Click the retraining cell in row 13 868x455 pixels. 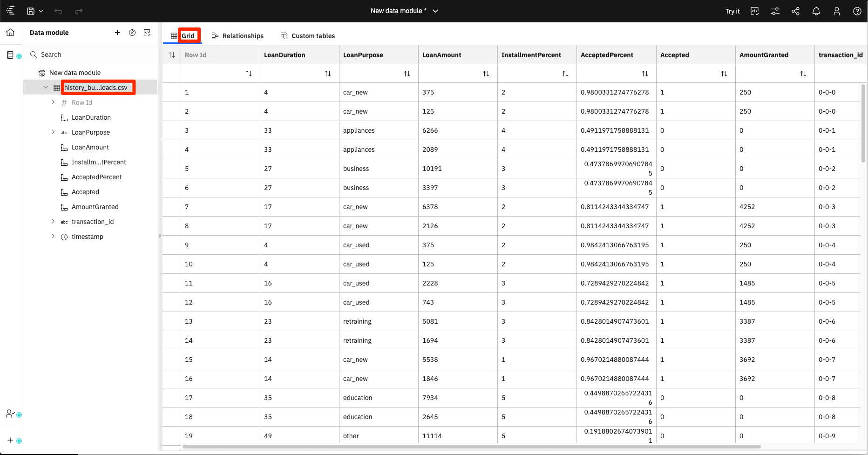[379, 321]
